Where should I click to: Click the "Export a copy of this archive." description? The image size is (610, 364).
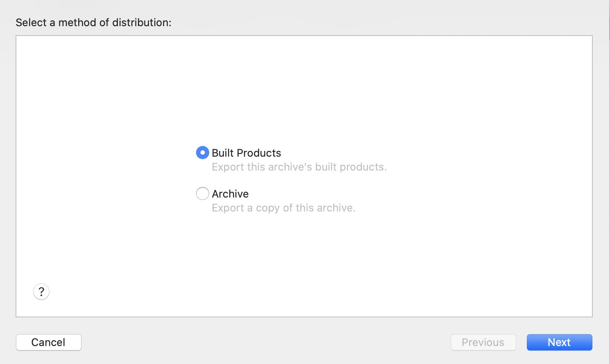click(283, 208)
